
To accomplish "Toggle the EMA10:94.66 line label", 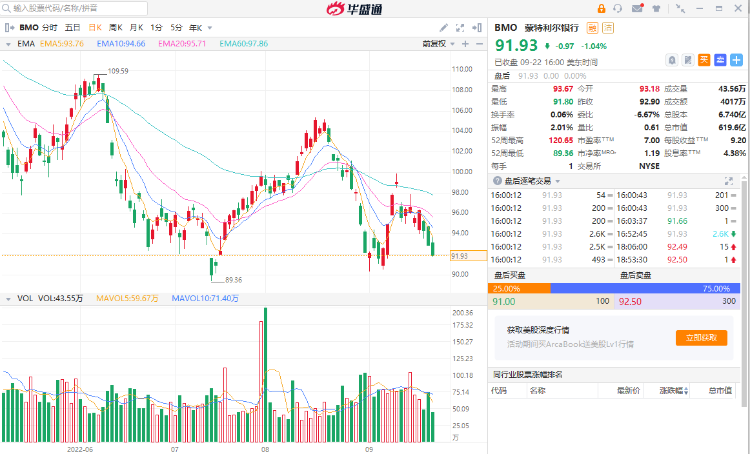I will tap(121, 44).
